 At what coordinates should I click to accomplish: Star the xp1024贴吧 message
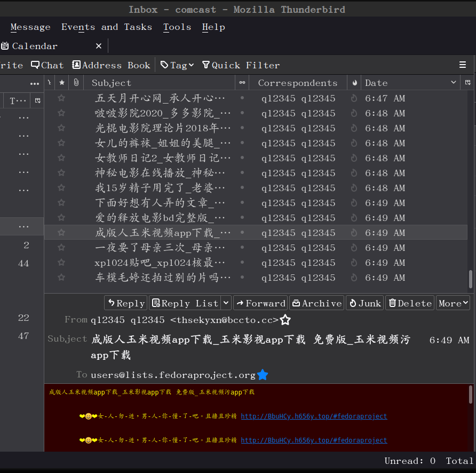61,263
